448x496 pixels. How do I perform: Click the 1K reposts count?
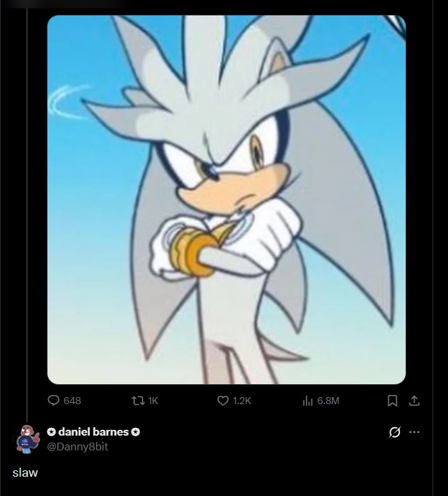(x=153, y=401)
